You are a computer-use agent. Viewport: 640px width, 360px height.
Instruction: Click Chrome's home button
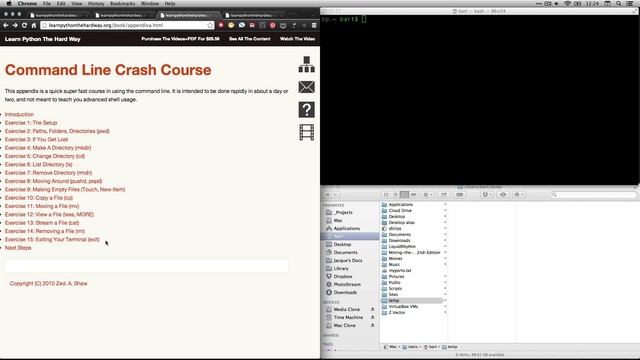click(33, 25)
